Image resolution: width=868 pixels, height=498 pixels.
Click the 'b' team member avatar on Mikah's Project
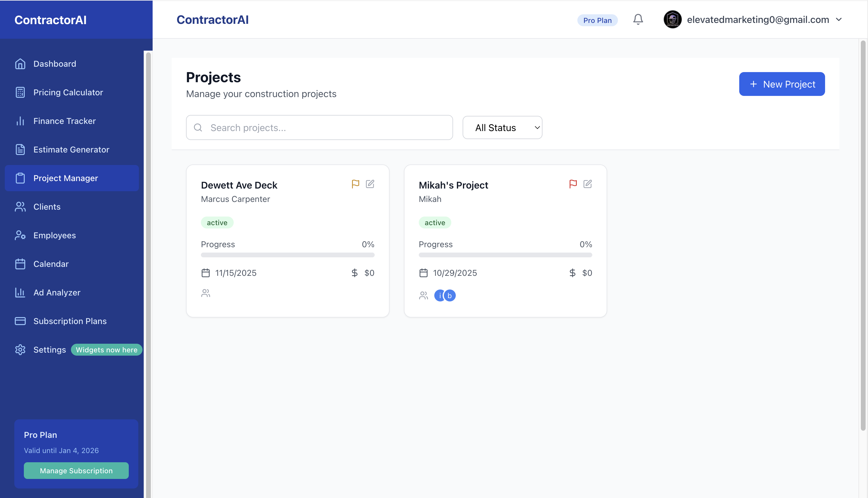[450, 295]
